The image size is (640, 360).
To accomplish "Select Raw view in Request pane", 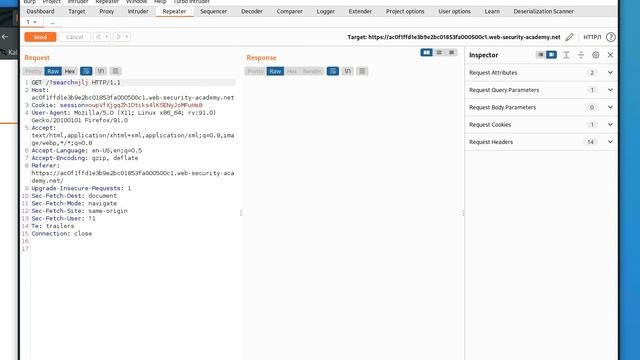I will point(53,71).
